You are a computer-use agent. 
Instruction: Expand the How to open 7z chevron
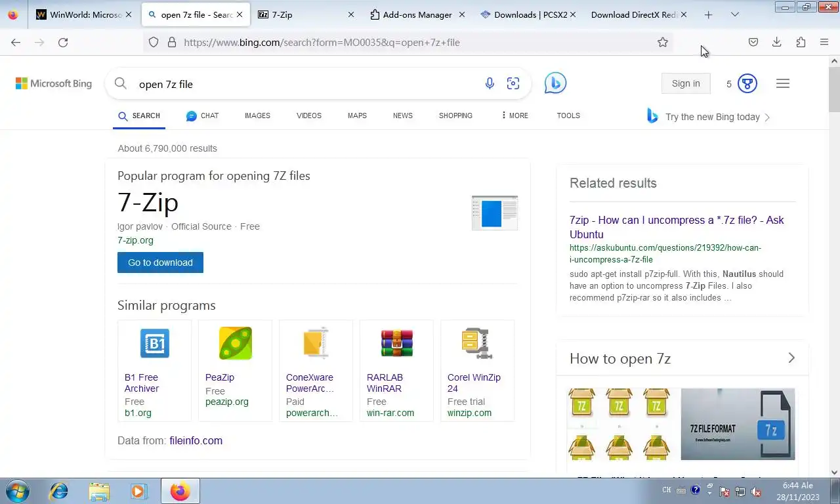point(791,358)
